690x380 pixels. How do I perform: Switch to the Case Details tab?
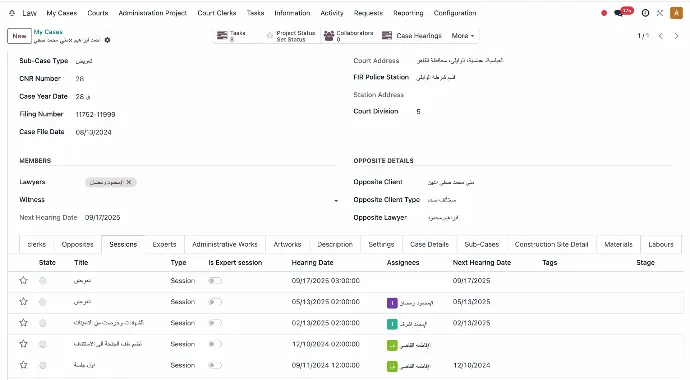(429, 245)
